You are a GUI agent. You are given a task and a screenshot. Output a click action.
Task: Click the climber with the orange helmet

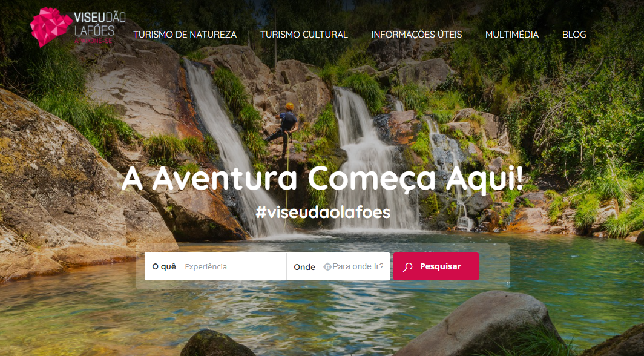[x=284, y=128]
